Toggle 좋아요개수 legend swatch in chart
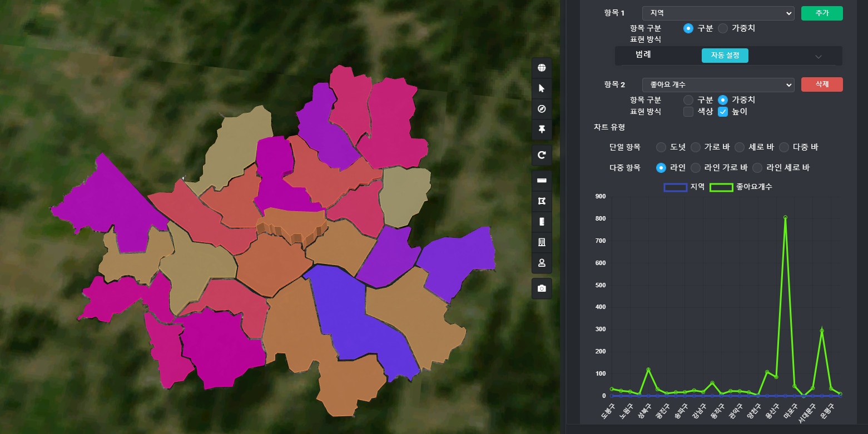The image size is (868, 434). point(721,187)
